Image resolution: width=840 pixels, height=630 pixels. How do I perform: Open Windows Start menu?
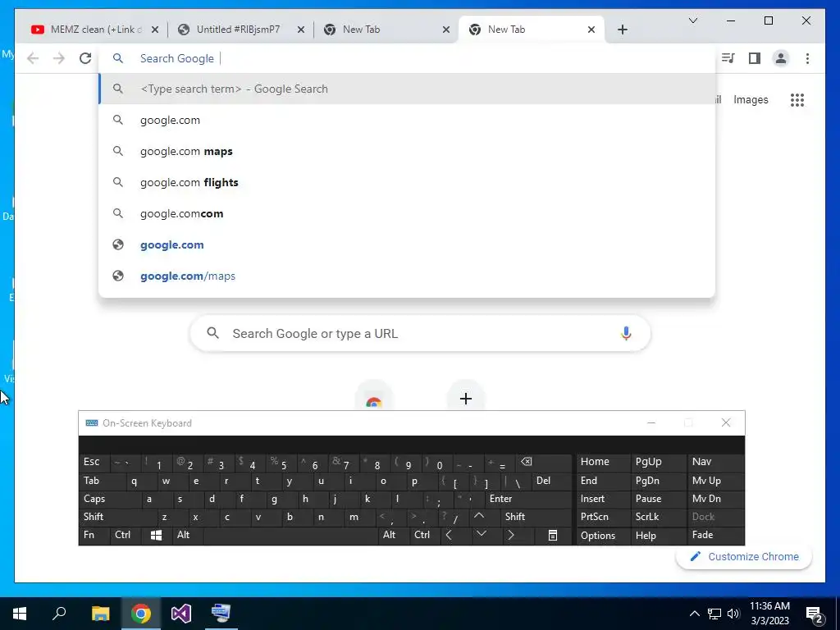click(20, 614)
